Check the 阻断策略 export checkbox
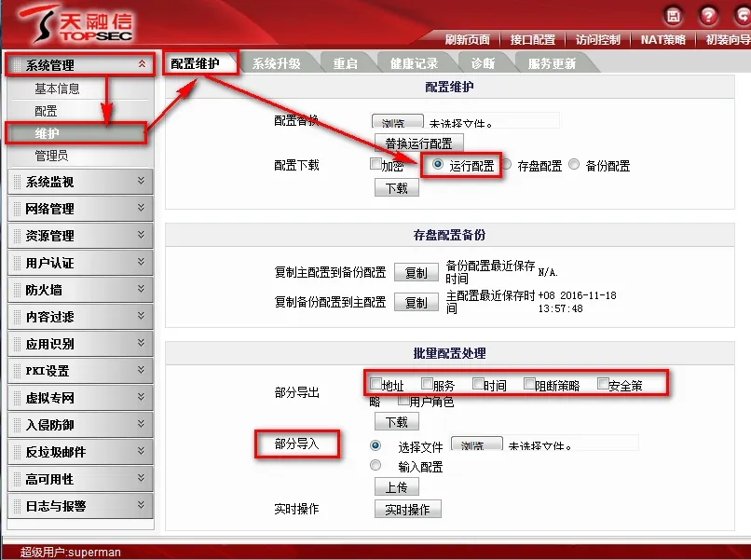This screenshot has width=751, height=560. [x=529, y=383]
